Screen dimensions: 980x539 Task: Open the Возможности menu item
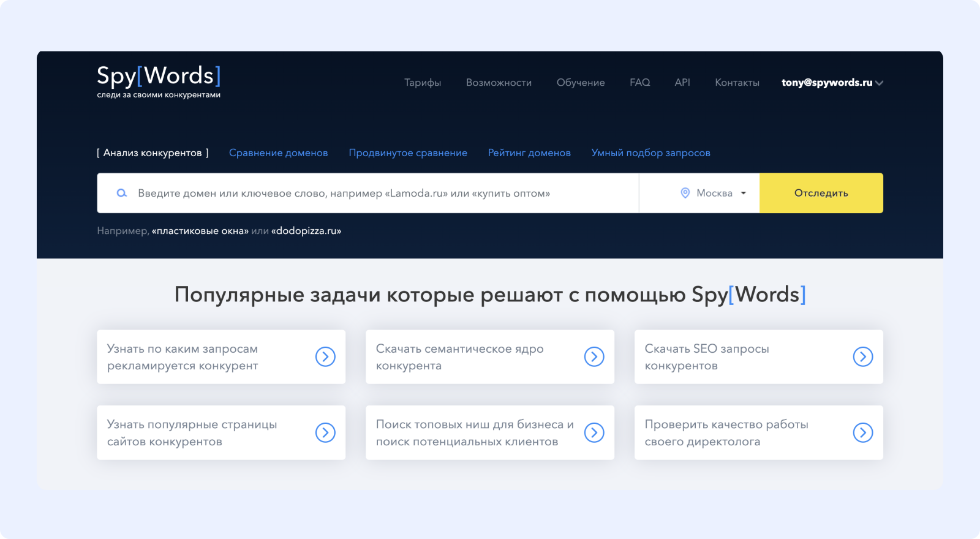point(499,83)
